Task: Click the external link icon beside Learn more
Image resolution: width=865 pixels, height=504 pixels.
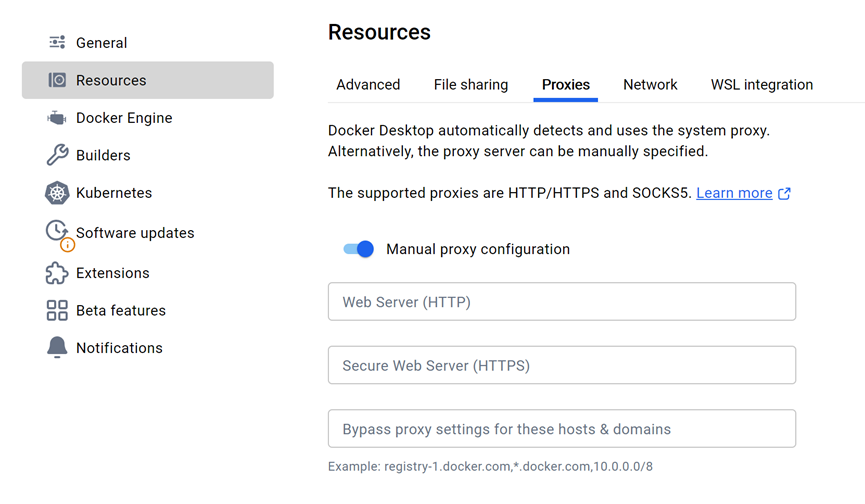Action: coord(785,194)
